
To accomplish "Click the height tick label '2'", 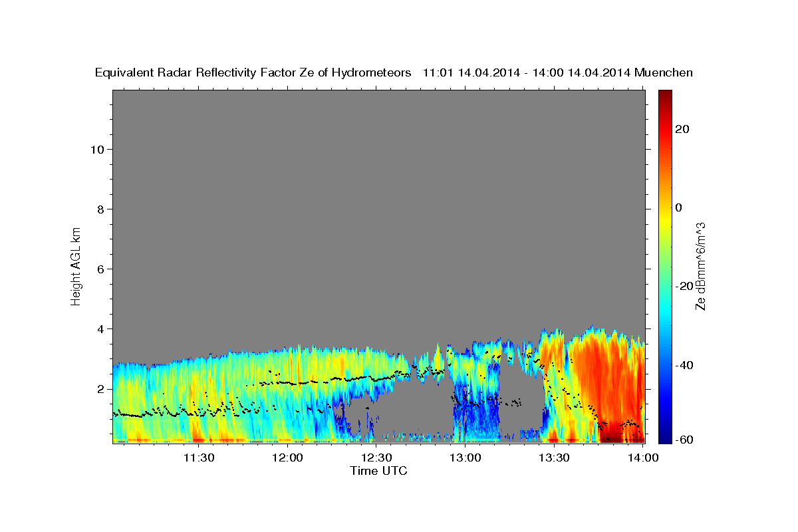I will 102,388.
